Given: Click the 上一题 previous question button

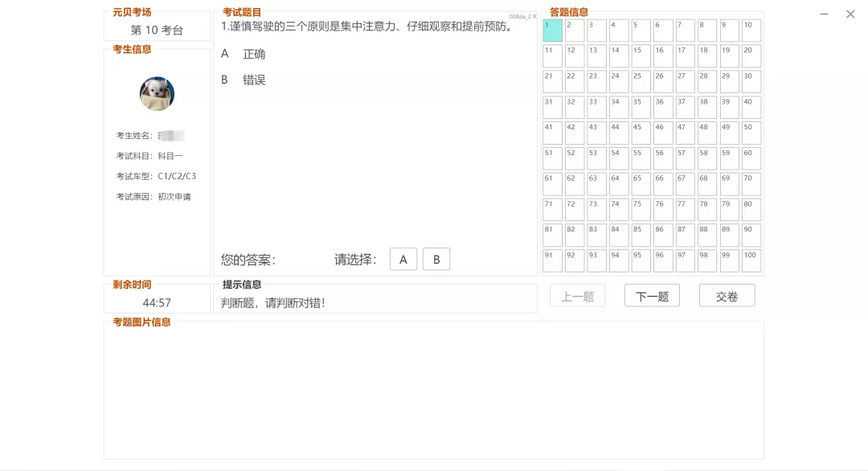Looking at the screenshot, I should coord(577,296).
